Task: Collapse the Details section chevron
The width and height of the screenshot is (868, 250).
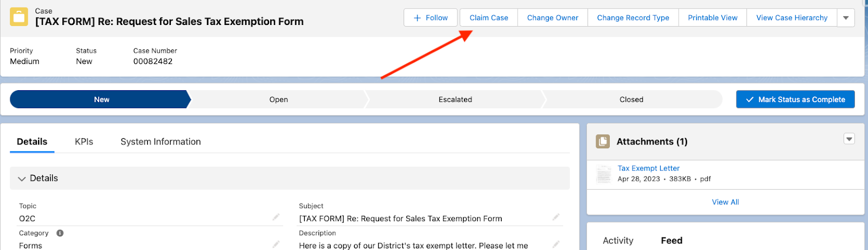Action: pyautogui.click(x=22, y=178)
